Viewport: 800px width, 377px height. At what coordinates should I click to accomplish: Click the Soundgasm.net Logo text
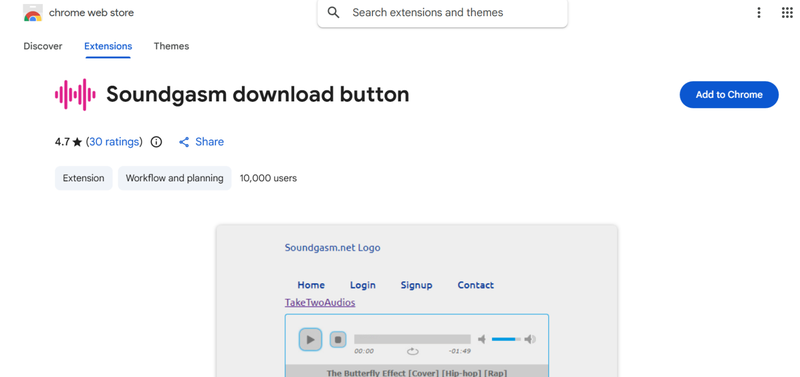332,248
